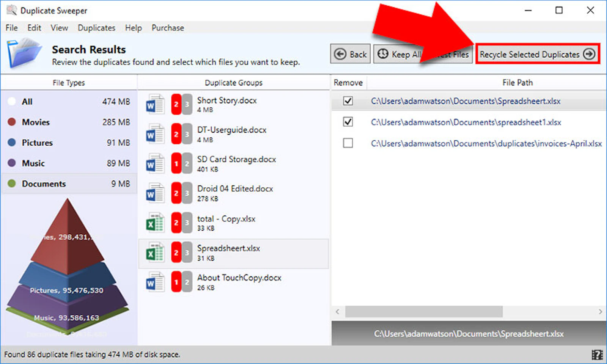Open the View menu
The width and height of the screenshot is (607, 364).
point(59,28)
